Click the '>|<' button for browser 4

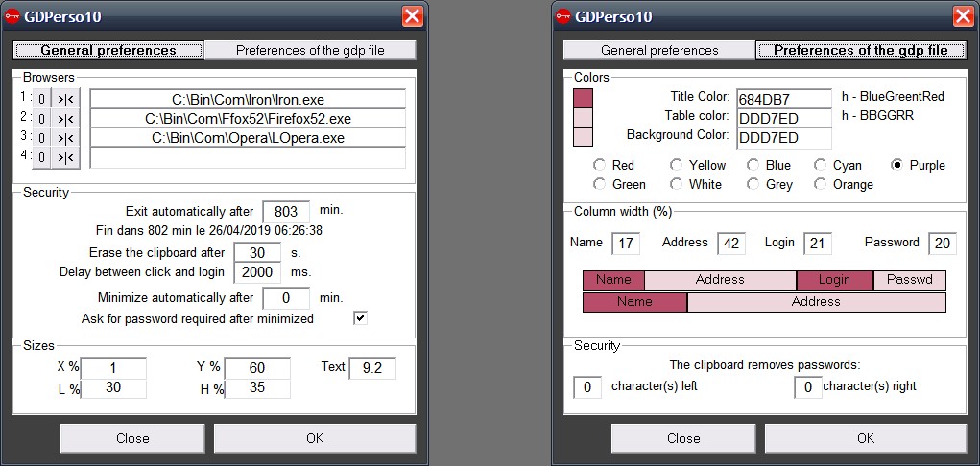(x=65, y=158)
